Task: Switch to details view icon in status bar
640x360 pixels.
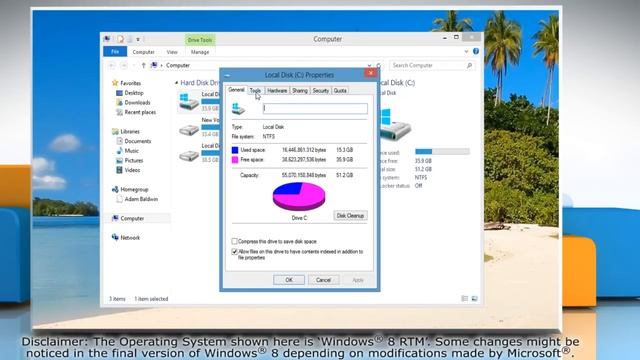Action: point(464,299)
